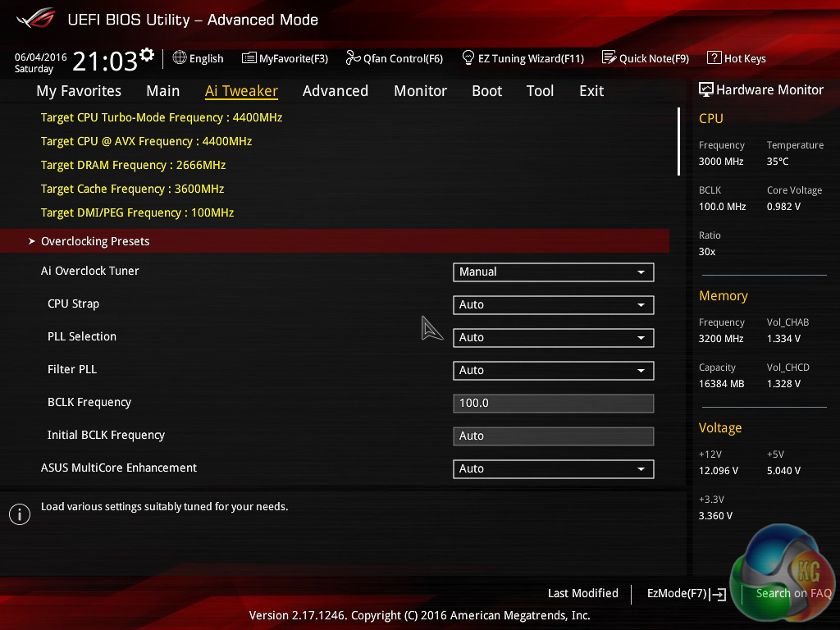This screenshot has height=630, width=840.
Task: Open Filter PLL dropdown
Action: [554, 370]
